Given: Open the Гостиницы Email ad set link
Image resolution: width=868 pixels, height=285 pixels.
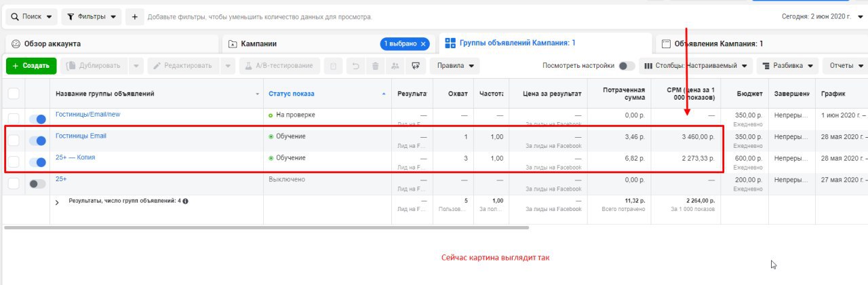Looking at the screenshot, I should pos(81,136).
